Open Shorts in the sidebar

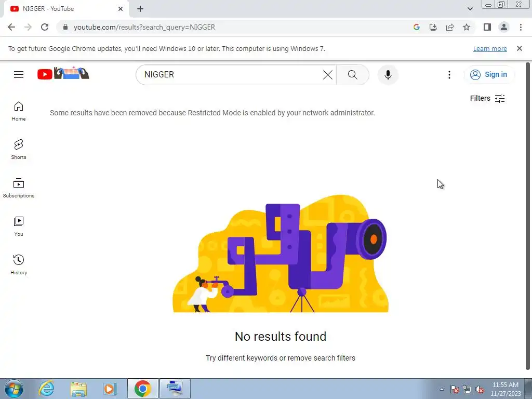[19, 150]
